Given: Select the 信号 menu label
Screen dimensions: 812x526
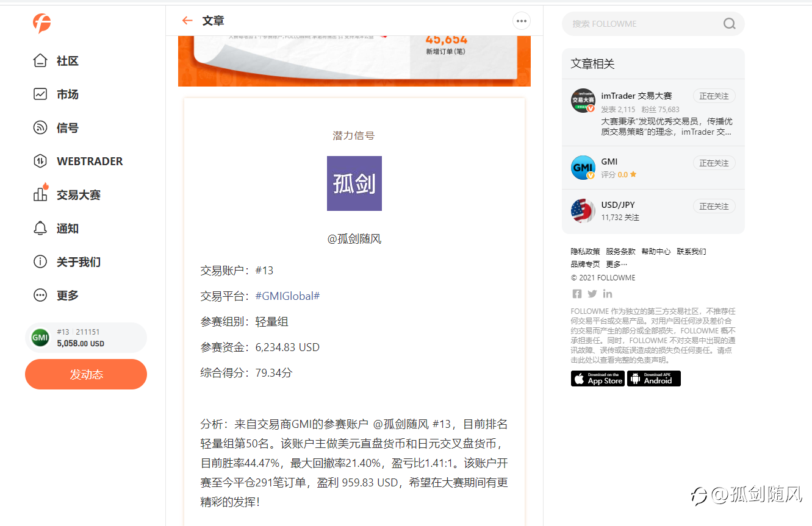Looking at the screenshot, I should tap(68, 128).
